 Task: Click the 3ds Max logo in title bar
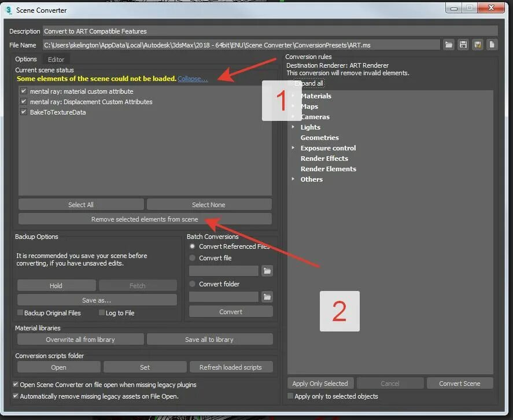pos(8,10)
